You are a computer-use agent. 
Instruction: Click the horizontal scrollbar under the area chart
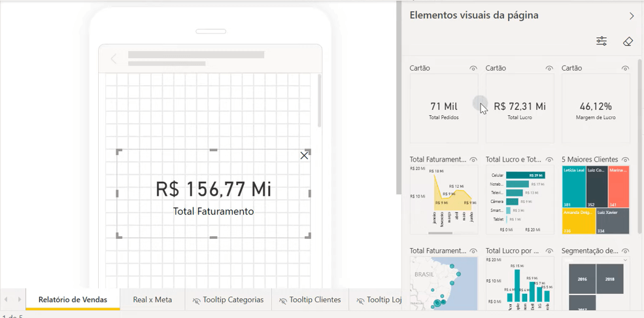click(x=440, y=233)
